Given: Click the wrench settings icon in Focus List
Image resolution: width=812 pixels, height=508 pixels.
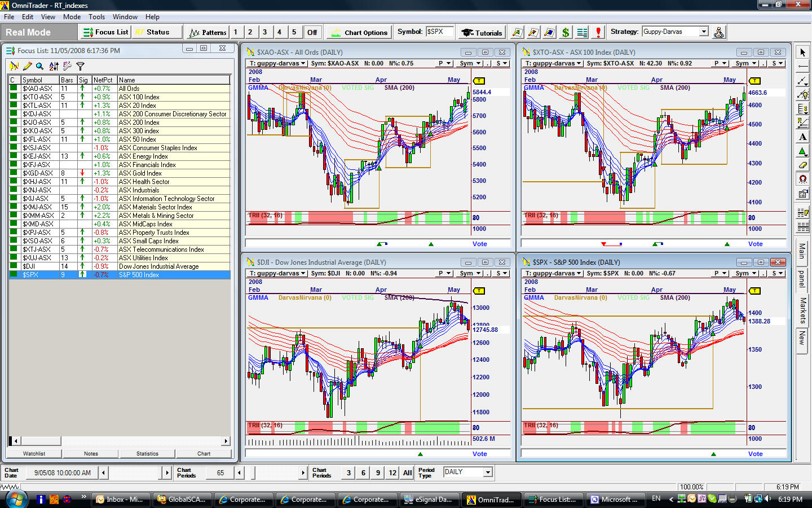Looking at the screenshot, I should coord(67,66).
